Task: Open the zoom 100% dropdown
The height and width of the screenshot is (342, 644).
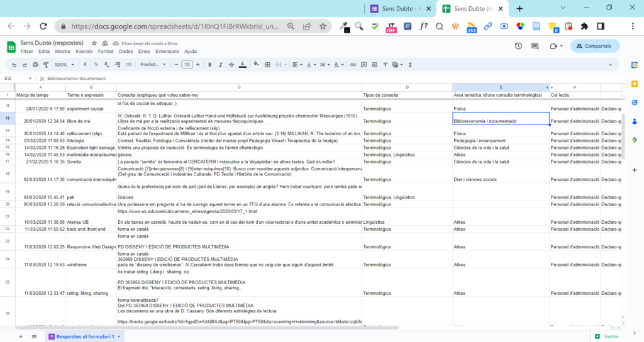Action: [x=64, y=64]
